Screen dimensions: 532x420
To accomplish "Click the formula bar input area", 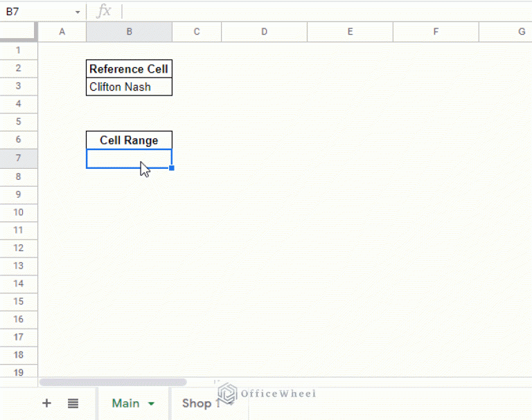I will 326,12.
